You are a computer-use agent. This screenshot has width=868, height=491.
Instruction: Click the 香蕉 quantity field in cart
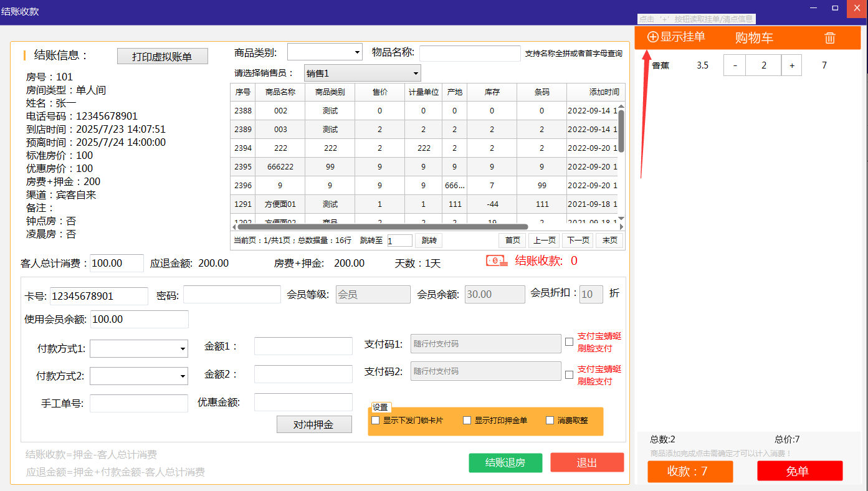coord(763,65)
